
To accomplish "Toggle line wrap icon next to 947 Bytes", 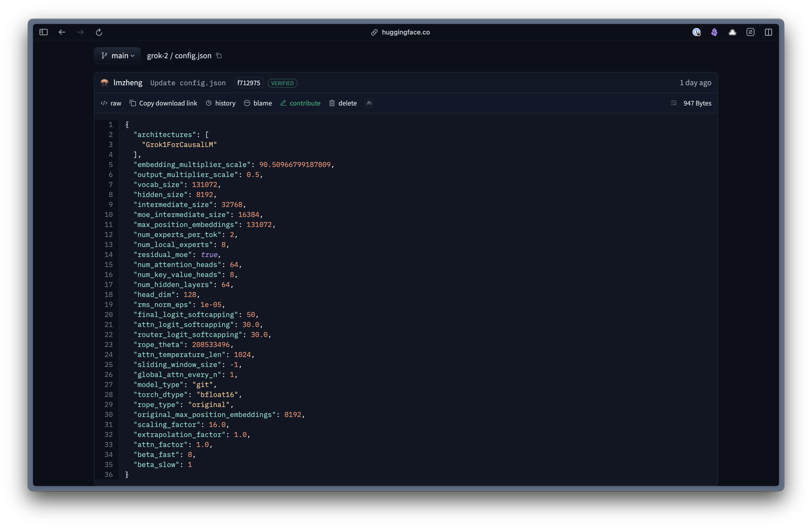I will pyautogui.click(x=673, y=103).
